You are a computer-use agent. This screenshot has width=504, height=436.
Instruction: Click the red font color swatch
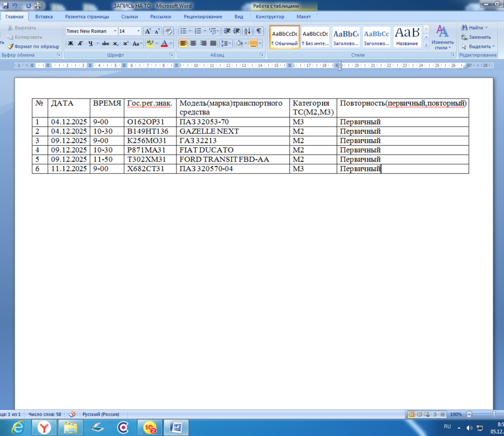164,43
